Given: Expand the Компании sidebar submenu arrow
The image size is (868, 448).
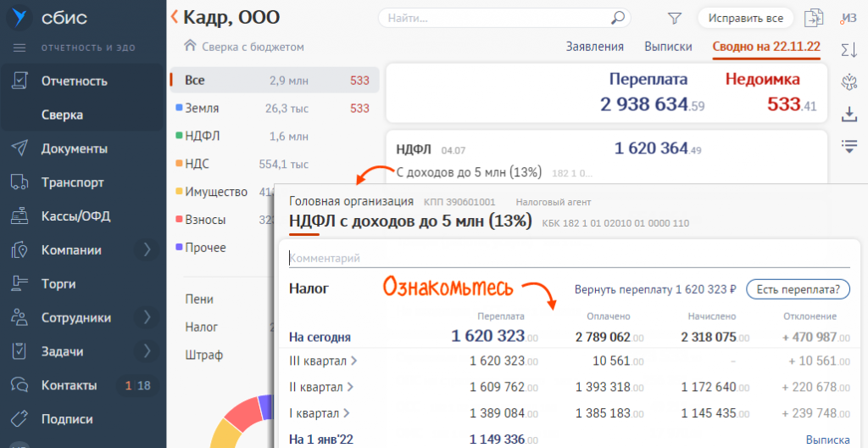Looking at the screenshot, I should coord(147,249).
